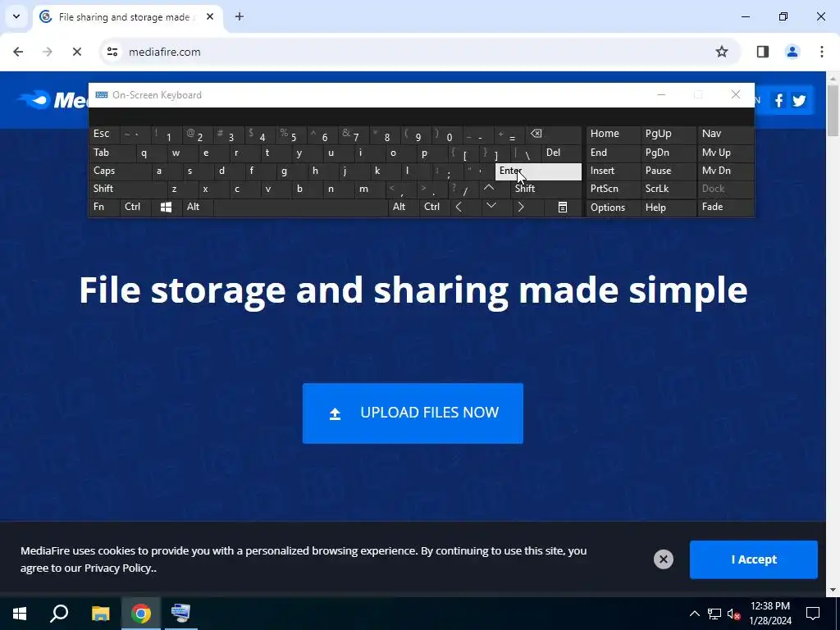
Task: Close the File sharing and storage tab
Action: click(210, 16)
